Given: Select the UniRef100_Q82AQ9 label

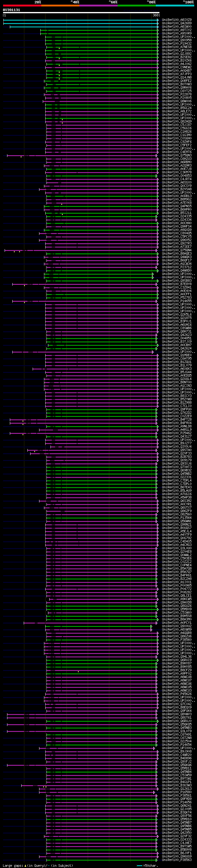Looking at the screenshot, I should click(177, 121).
